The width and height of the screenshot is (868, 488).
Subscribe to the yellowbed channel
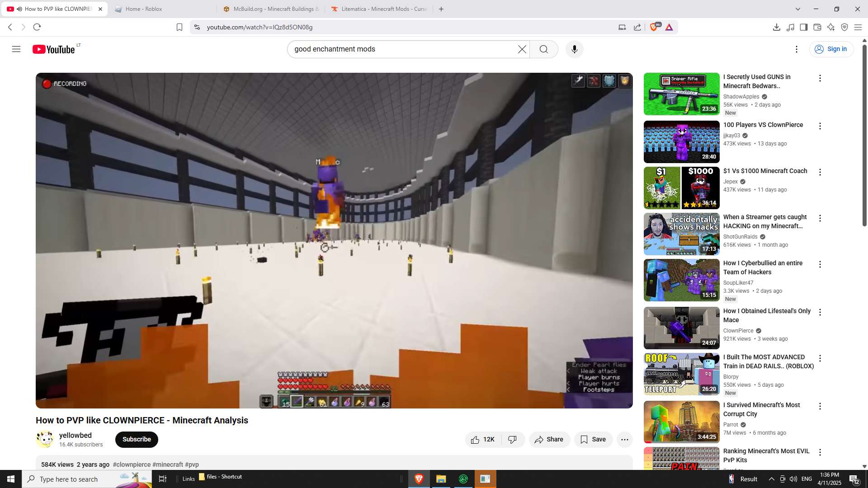[x=137, y=439]
